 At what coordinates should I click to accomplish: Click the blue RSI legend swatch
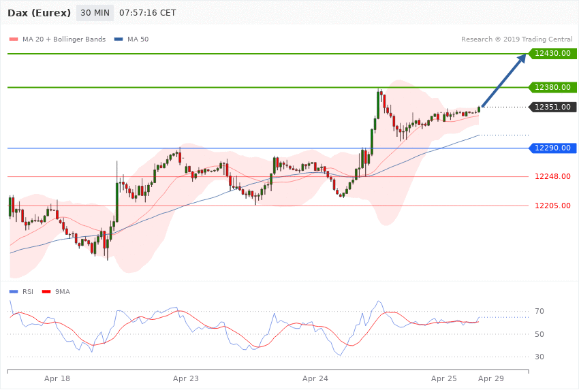(14, 292)
